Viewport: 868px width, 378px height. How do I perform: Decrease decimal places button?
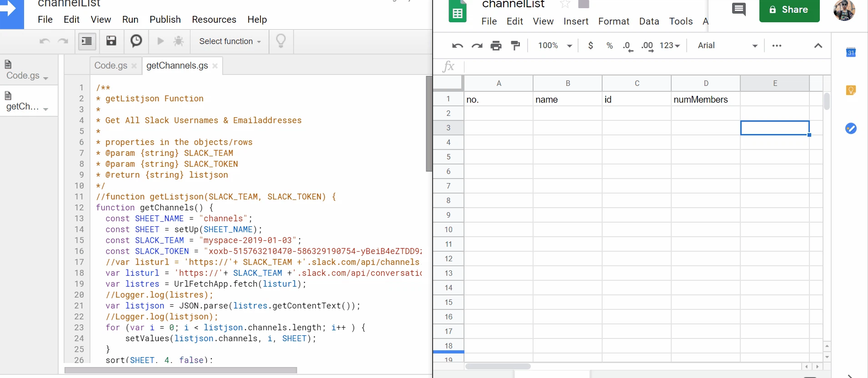coord(628,46)
